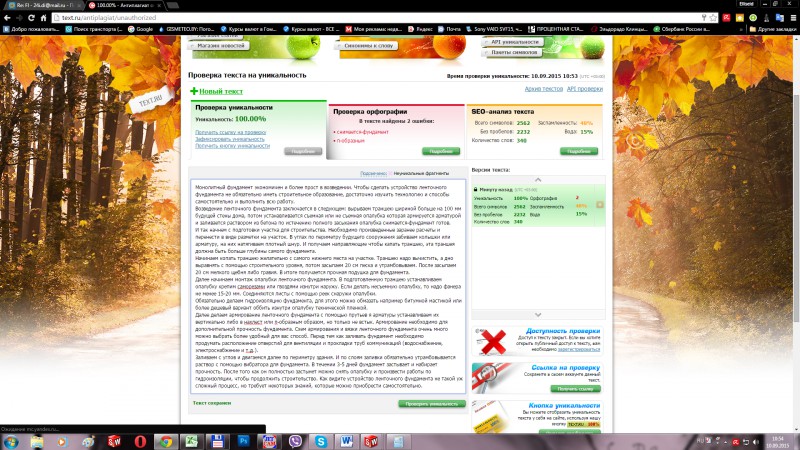Click Подробнее under SEO-анализ текста
800x450 pixels.
(x=579, y=151)
